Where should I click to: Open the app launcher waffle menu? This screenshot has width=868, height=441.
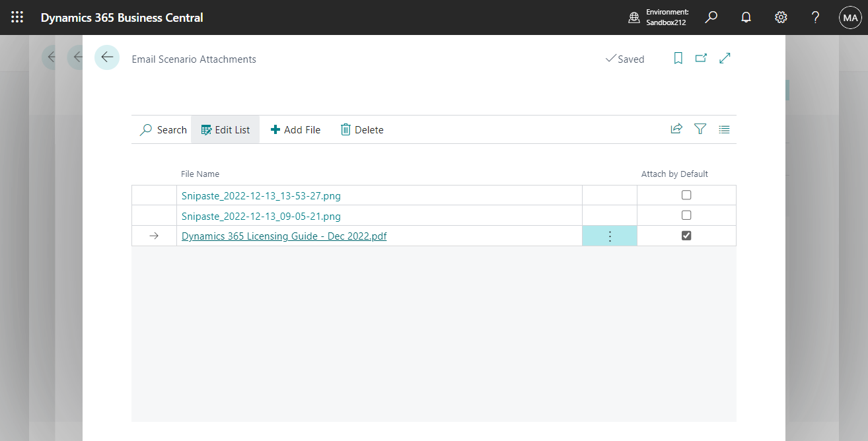(17, 17)
